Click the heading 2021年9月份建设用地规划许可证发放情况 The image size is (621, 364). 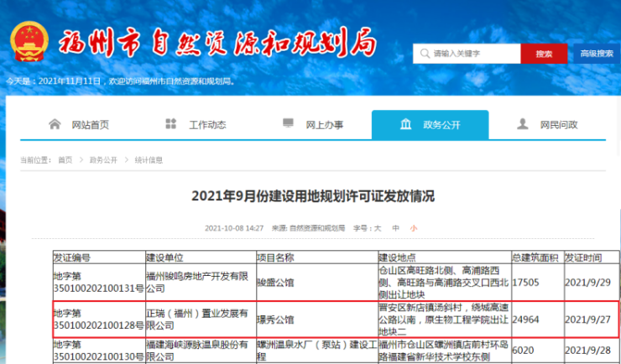pos(313,196)
